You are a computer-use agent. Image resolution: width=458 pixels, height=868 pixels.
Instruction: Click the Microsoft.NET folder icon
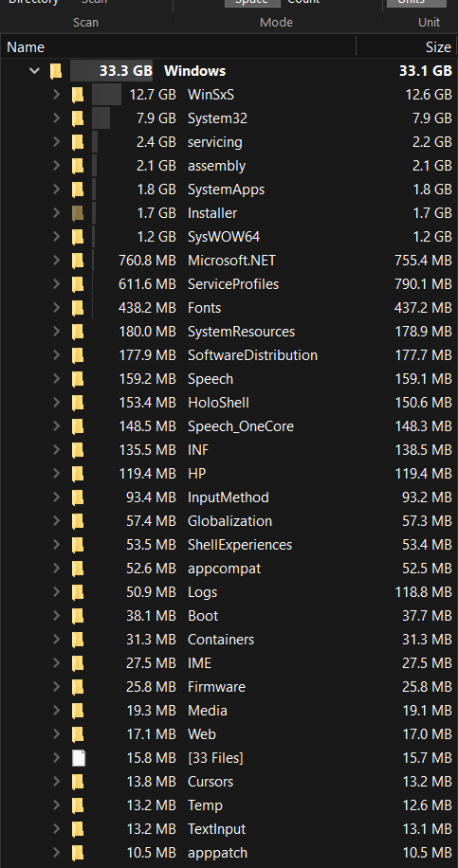coord(78,261)
